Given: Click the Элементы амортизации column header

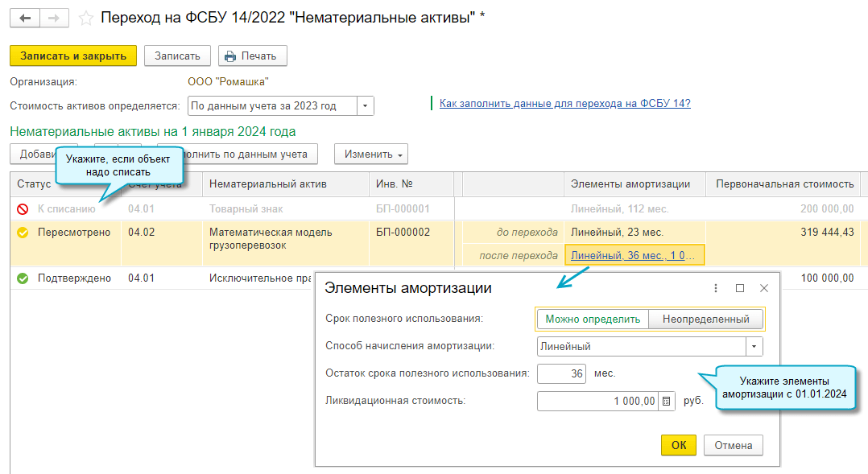Looking at the screenshot, I should 630,184.
